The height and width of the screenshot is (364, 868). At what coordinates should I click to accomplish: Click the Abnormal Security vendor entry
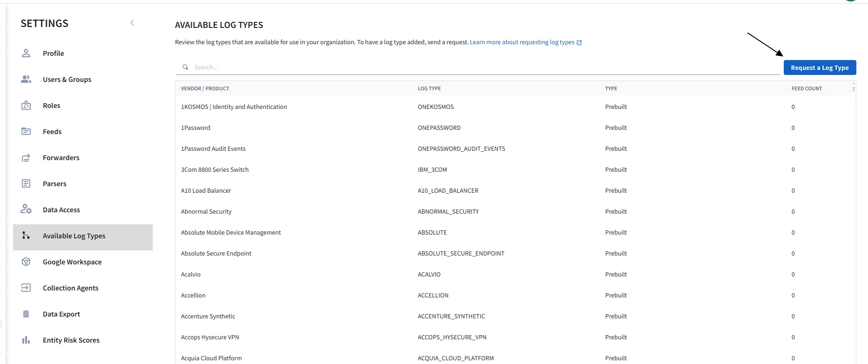[206, 211]
